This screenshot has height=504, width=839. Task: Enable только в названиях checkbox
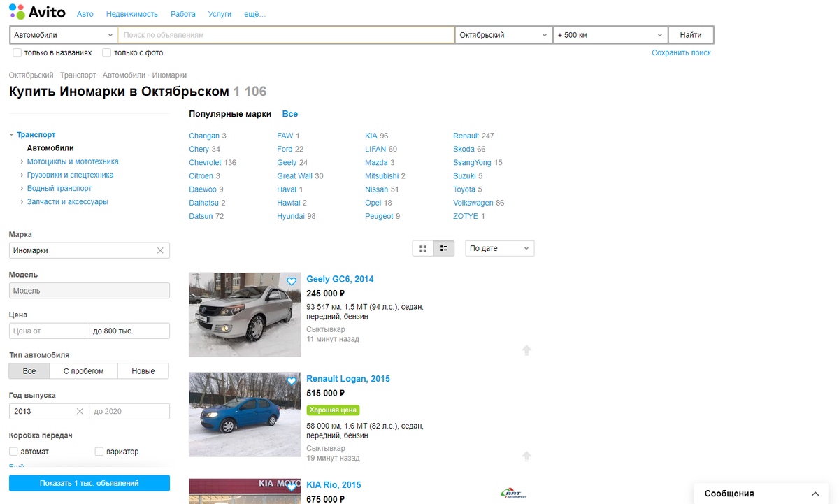[17, 52]
